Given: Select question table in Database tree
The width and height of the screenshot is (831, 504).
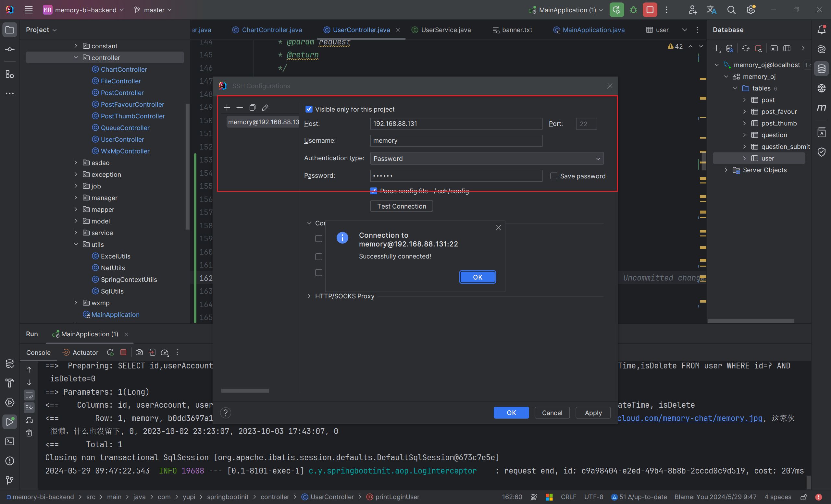Looking at the screenshot, I should [x=774, y=135].
